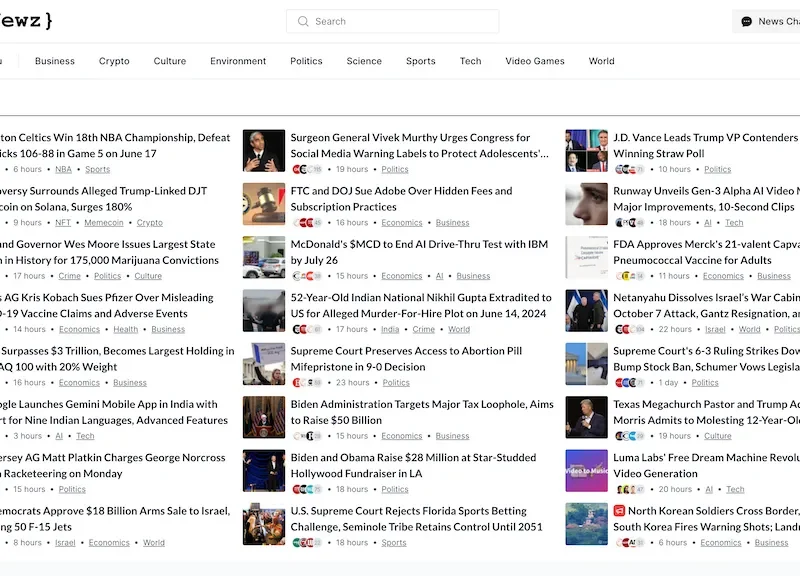Click the Sports tag under Florida Sports Betting story
Image resolution: width=800 pixels, height=576 pixels.
394,543
